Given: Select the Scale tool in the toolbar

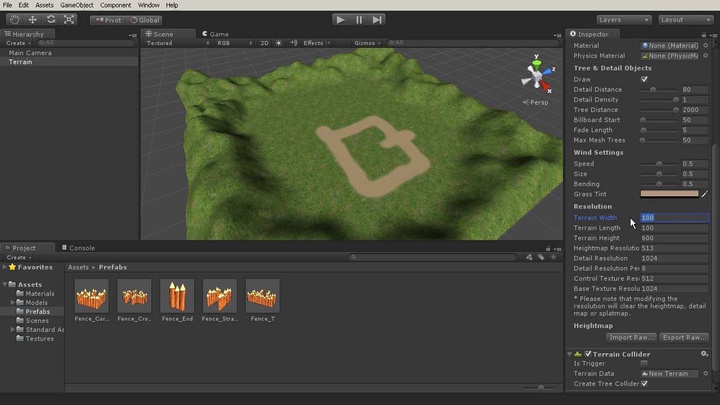Looking at the screenshot, I should (68, 19).
